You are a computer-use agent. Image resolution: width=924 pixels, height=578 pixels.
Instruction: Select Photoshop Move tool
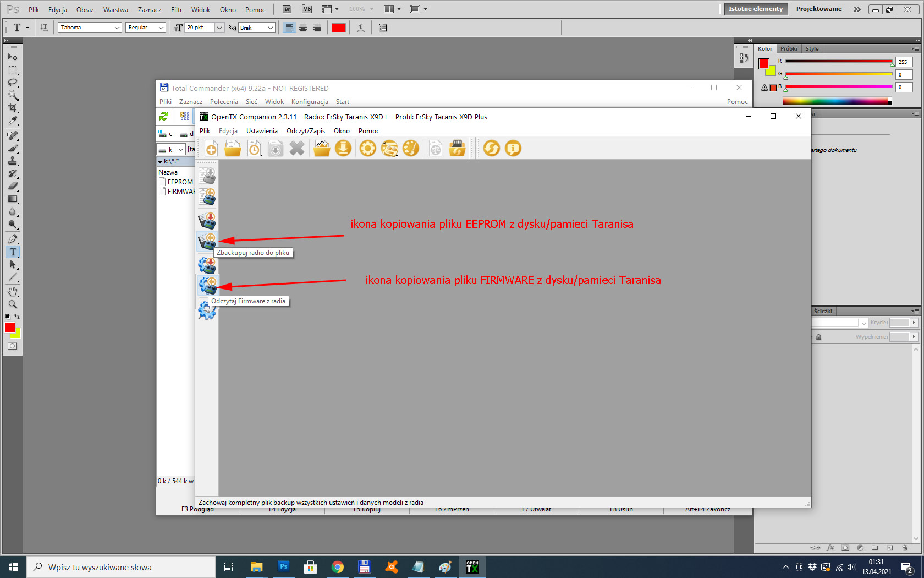tap(13, 57)
